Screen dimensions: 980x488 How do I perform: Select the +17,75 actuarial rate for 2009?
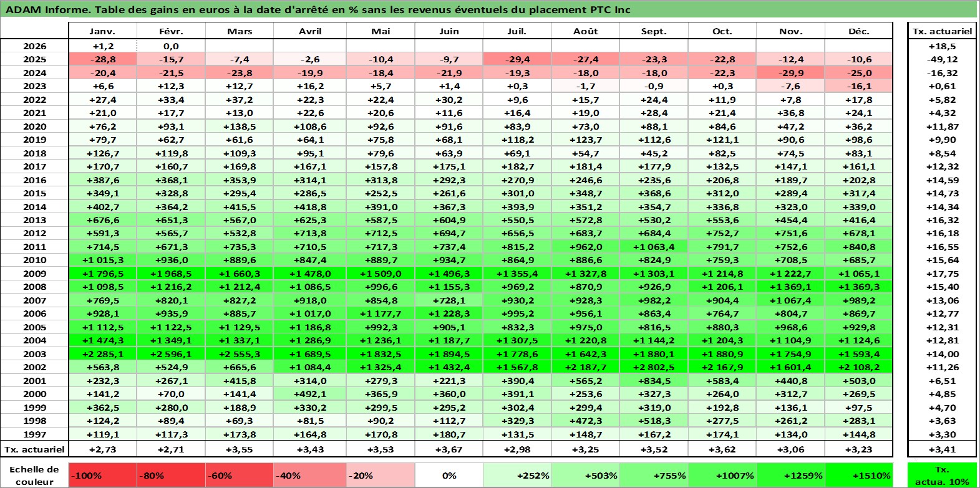pos(943,274)
